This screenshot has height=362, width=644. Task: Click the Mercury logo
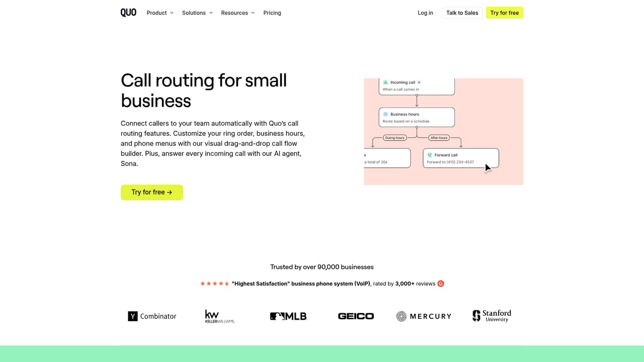point(424,316)
